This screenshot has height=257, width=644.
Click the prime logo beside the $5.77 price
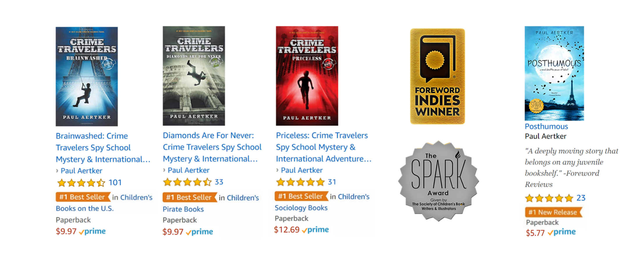[x=562, y=232]
